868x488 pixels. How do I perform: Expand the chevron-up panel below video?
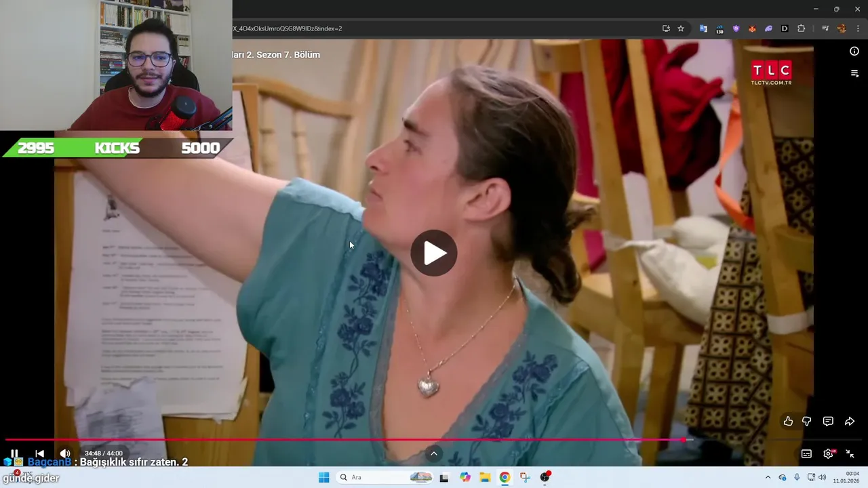(x=434, y=453)
